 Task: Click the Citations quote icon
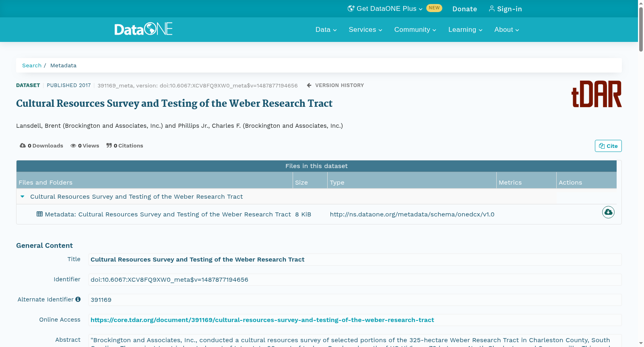[109, 145]
